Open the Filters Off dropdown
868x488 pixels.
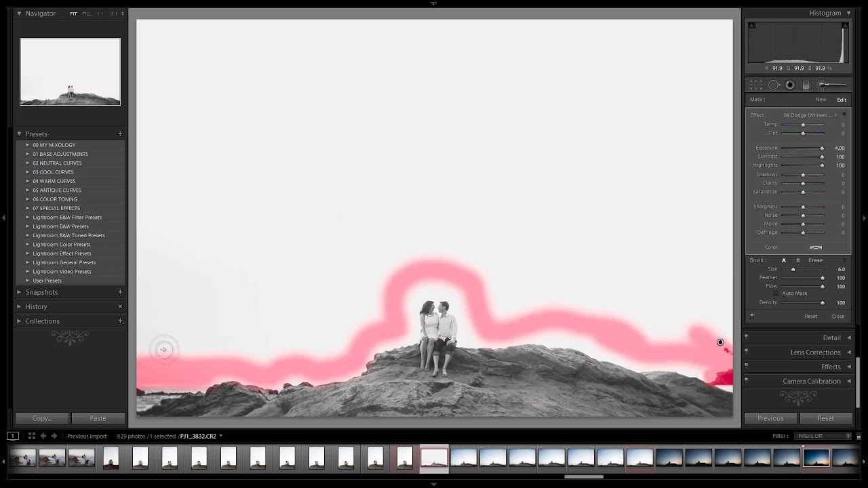pyautogui.click(x=824, y=436)
